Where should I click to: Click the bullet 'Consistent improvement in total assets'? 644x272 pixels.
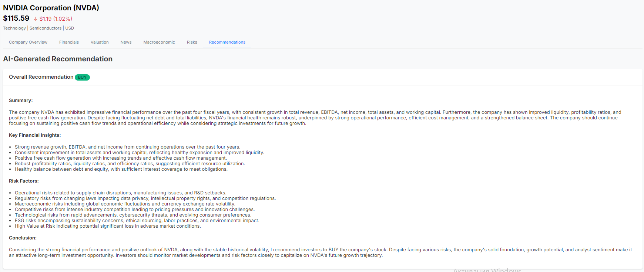pyautogui.click(x=140, y=153)
